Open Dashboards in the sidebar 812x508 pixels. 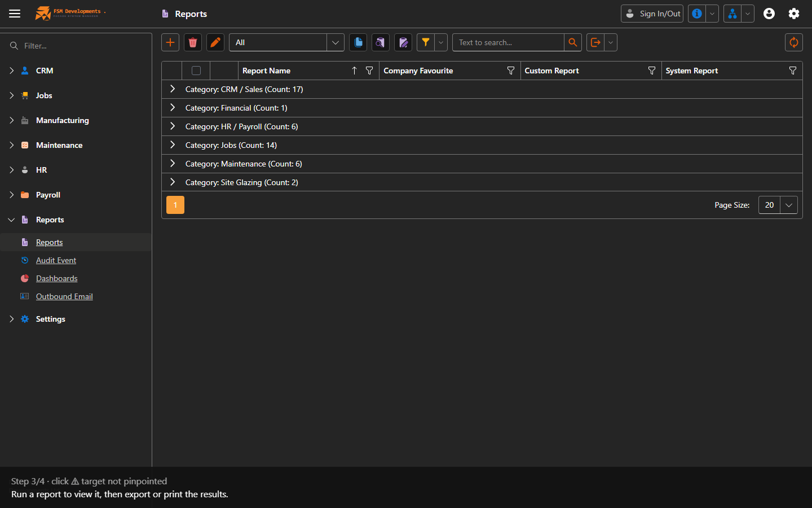57,278
